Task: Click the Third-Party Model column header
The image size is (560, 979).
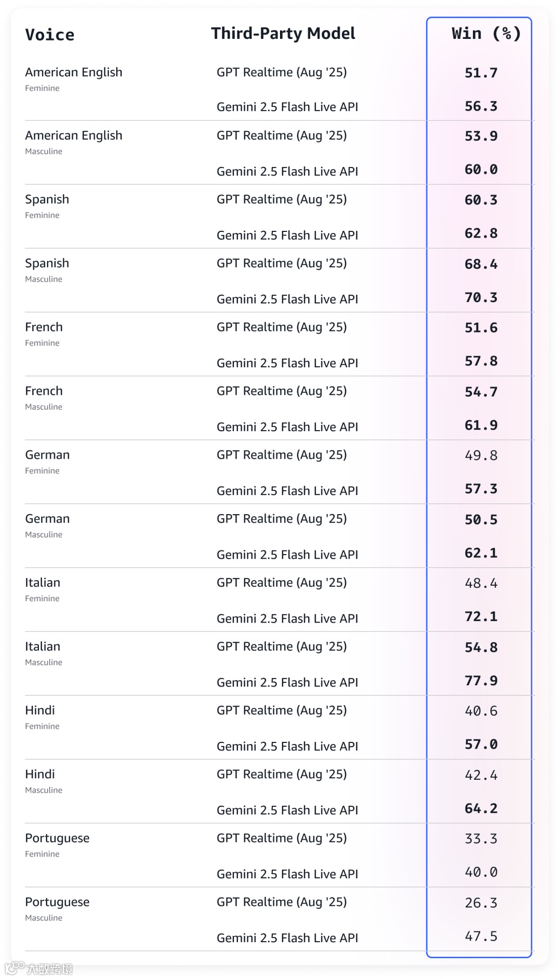Action: (283, 34)
